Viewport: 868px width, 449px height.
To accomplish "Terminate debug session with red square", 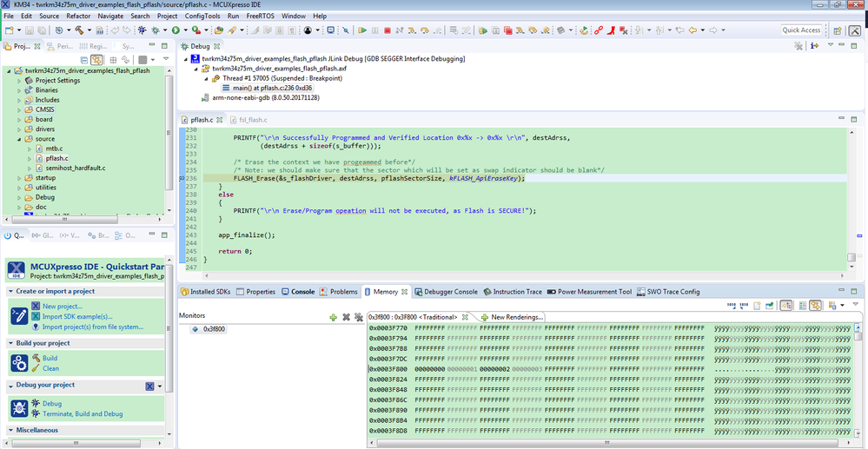I will pos(387,30).
